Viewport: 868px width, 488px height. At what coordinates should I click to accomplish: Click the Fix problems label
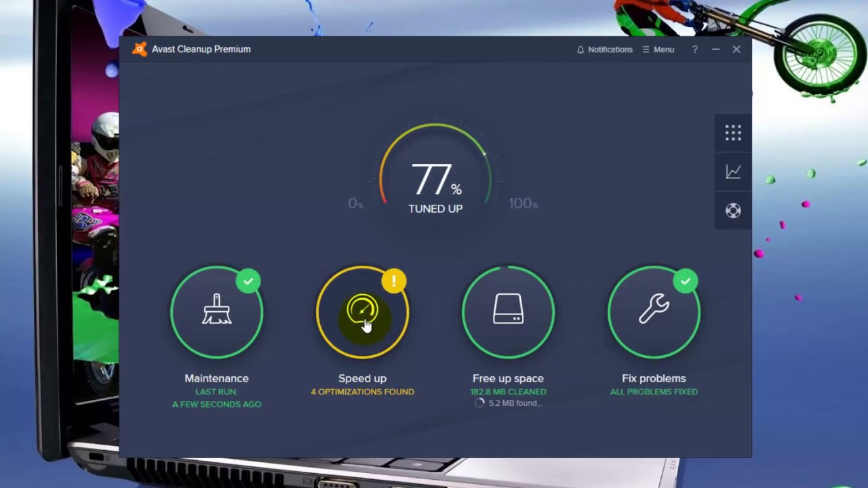(x=654, y=378)
